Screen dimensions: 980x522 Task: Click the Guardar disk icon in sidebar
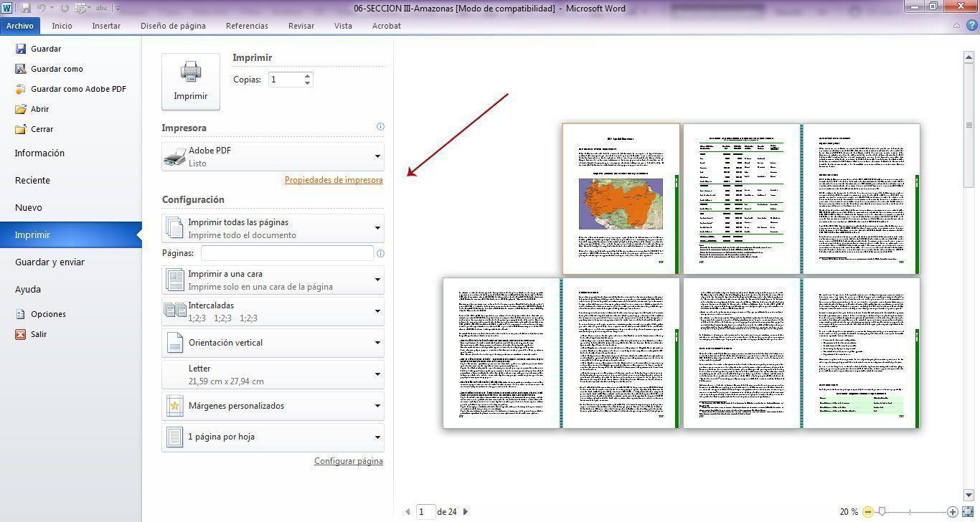[21, 49]
